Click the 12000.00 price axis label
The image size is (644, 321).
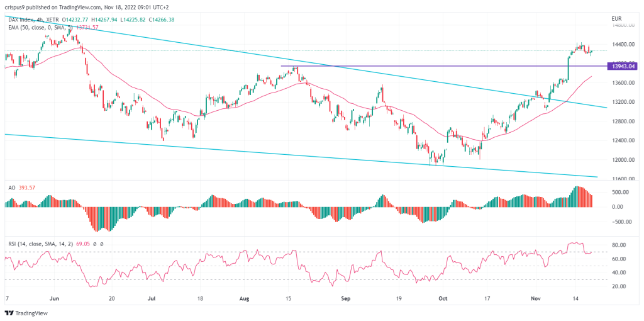(x=623, y=160)
